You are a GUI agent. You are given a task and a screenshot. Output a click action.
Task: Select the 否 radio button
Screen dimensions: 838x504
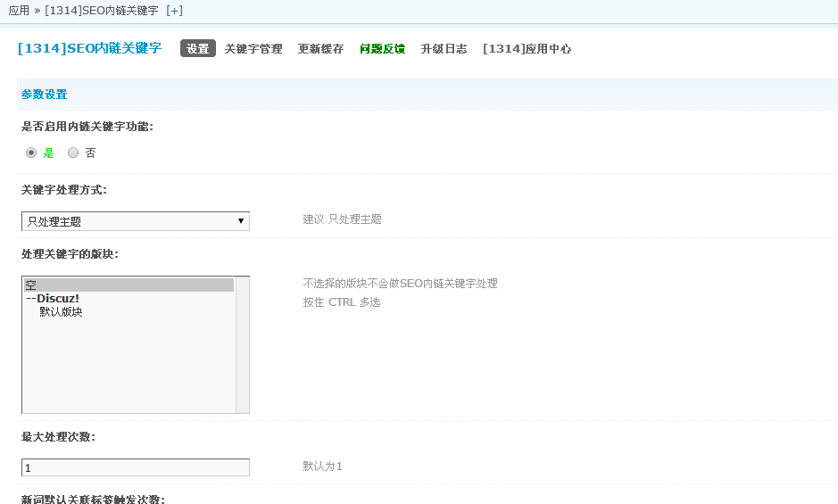[x=73, y=153]
